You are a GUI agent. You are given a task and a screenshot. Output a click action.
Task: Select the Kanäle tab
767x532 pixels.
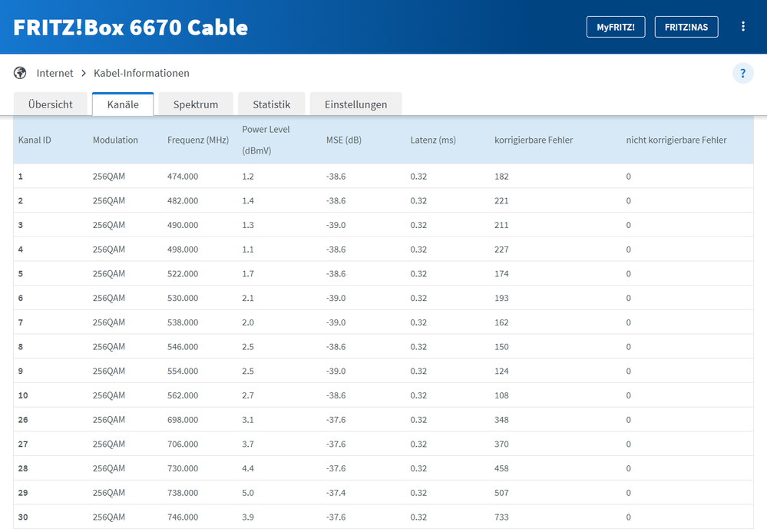tap(123, 104)
